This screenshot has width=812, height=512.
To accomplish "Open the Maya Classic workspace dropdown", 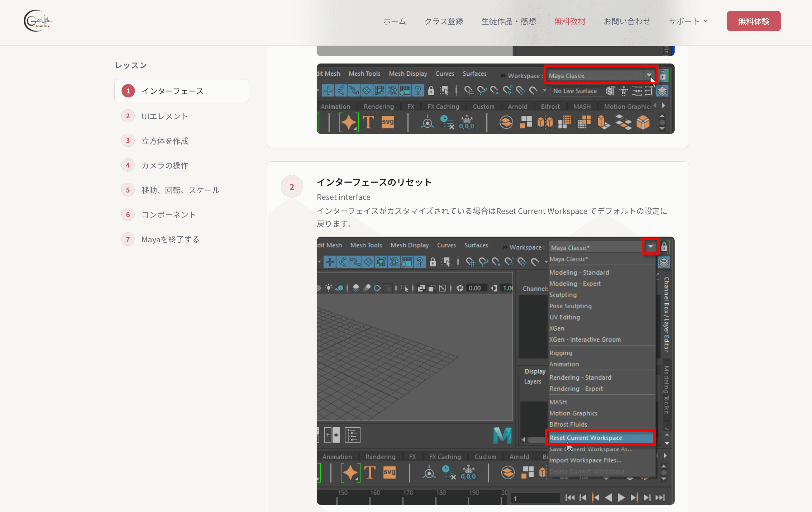I will [649, 75].
